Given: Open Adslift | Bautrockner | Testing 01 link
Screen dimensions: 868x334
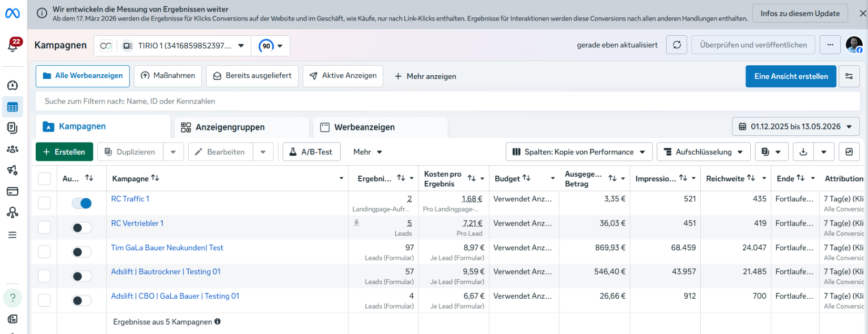Looking at the screenshot, I should [x=166, y=271].
